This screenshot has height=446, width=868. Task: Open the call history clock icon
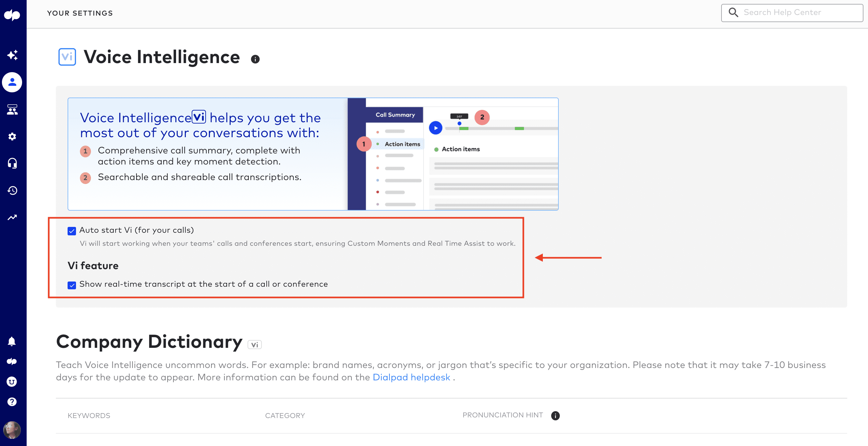[12, 190]
